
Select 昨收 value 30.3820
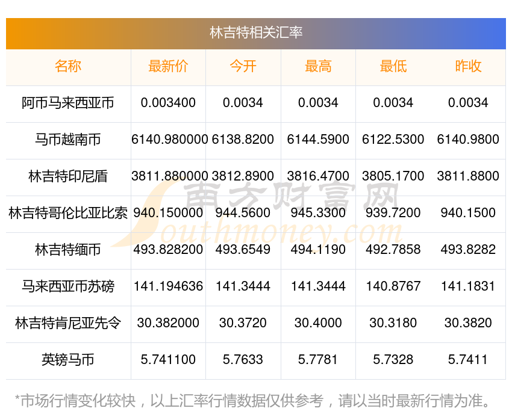tap(468, 323)
